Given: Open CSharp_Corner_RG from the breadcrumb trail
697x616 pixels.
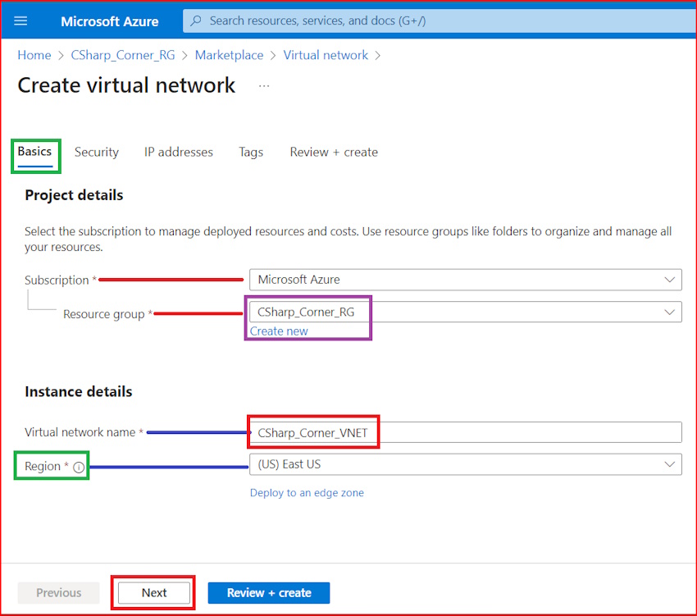Looking at the screenshot, I should click(x=123, y=55).
